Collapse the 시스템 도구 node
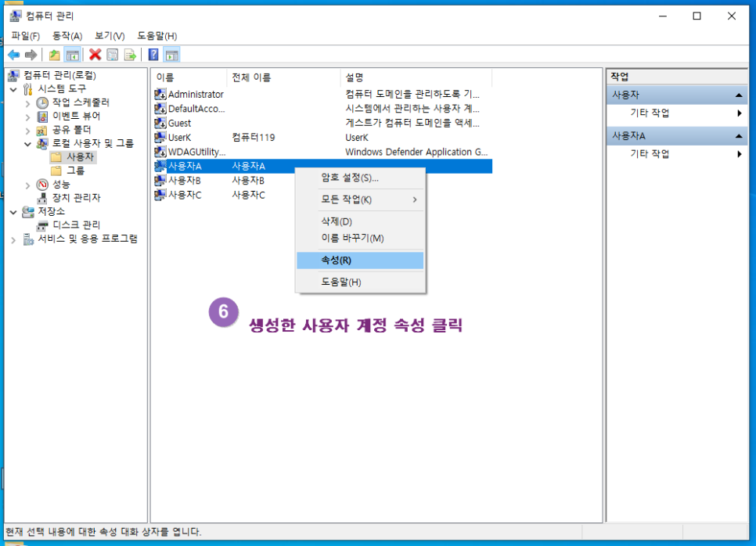 pyautogui.click(x=13, y=89)
